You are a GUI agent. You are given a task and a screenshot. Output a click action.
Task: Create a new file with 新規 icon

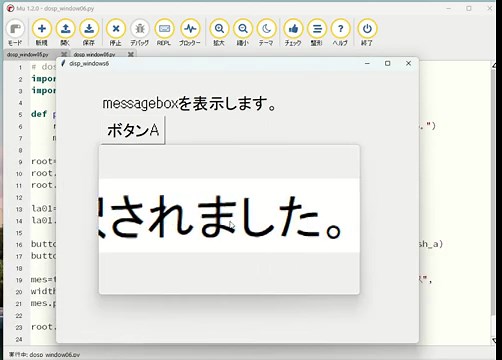42,32
